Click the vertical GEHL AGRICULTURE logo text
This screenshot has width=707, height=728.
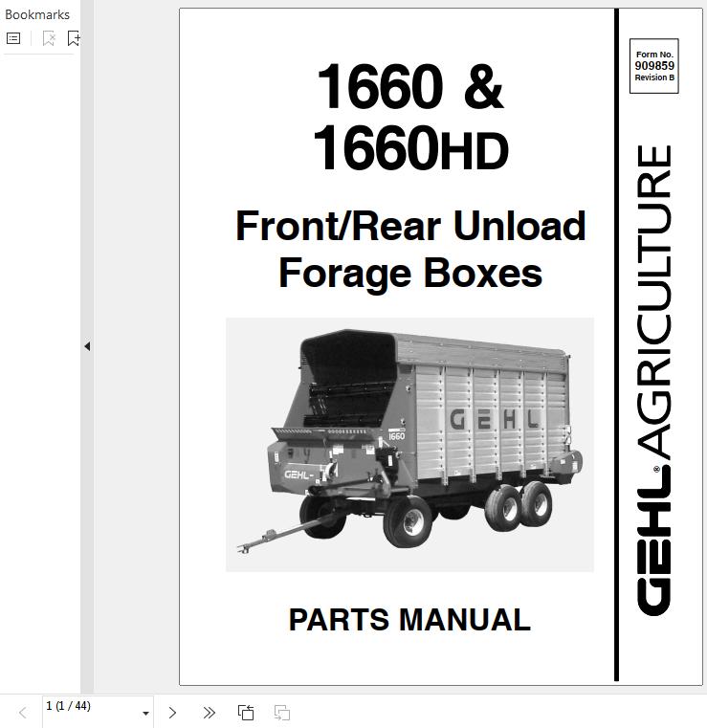tap(653, 380)
